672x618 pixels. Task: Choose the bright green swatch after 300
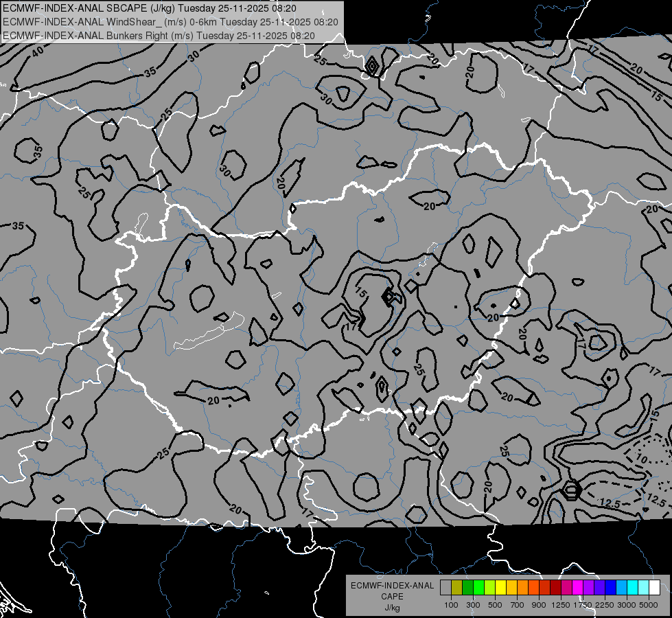(478, 587)
